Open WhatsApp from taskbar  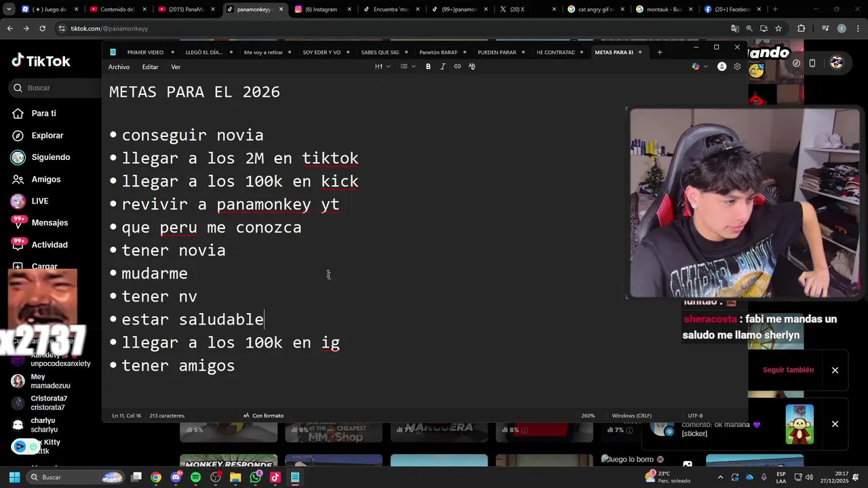[x=256, y=477]
